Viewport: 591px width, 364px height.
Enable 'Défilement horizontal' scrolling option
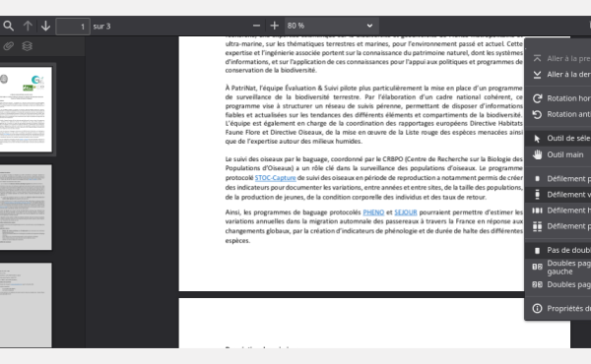coord(558,211)
